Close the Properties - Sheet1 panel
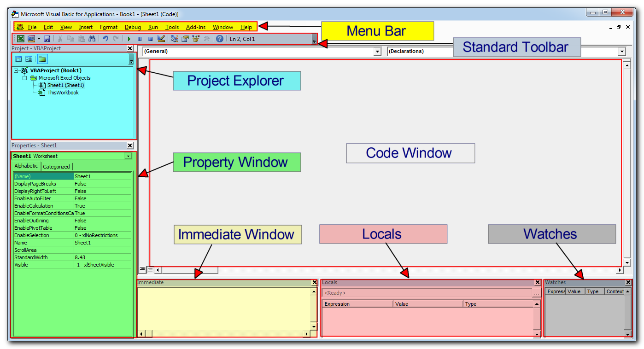Image resolution: width=644 pixels, height=349 pixels. click(130, 145)
